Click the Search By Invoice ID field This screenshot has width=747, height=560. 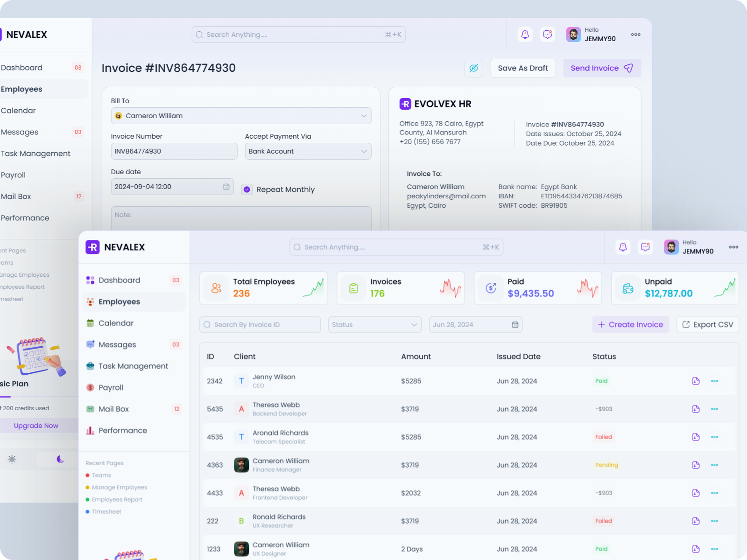coord(260,324)
